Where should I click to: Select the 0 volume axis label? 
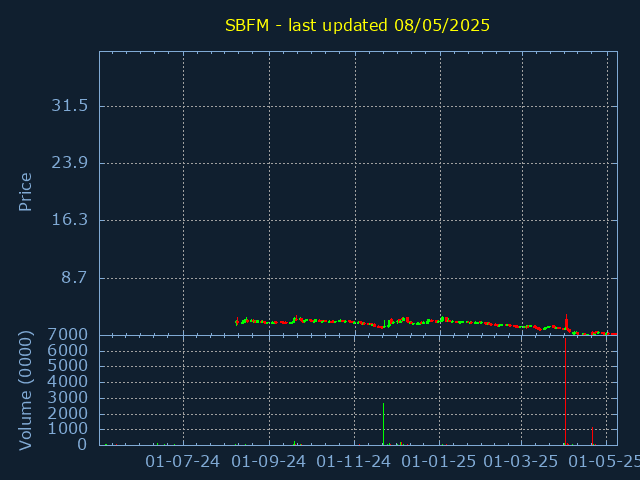pyautogui.click(x=82, y=444)
